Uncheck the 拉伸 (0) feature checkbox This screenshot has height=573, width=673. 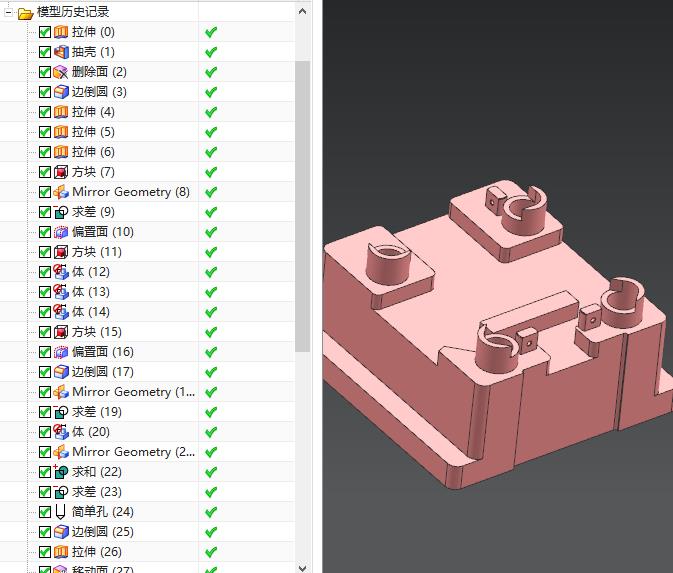click(45, 32)
